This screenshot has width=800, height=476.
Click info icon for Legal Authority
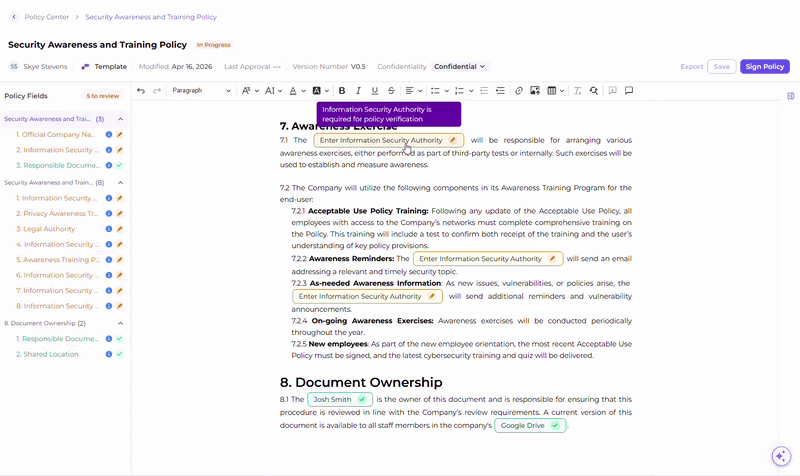click(x=109, y=229)
